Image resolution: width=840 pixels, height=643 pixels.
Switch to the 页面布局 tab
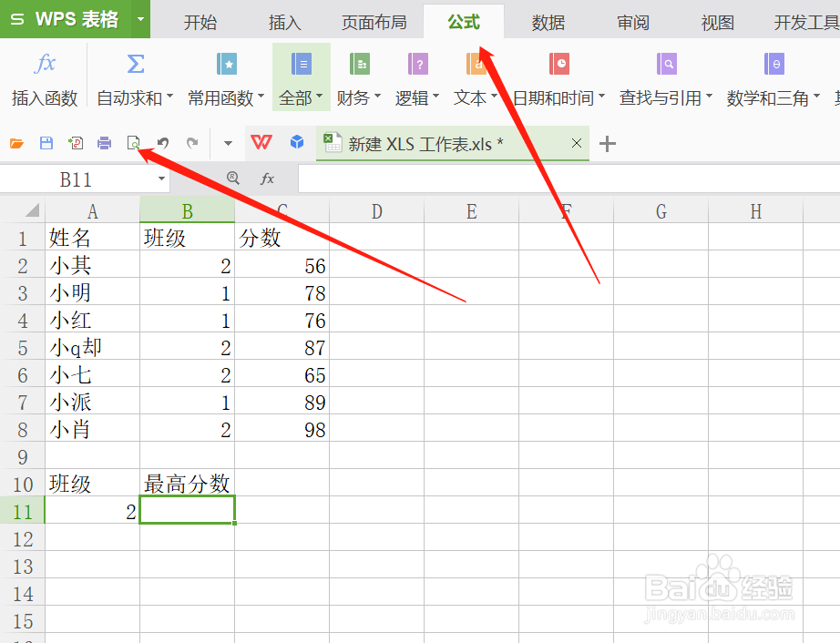(x=374, y=22)
